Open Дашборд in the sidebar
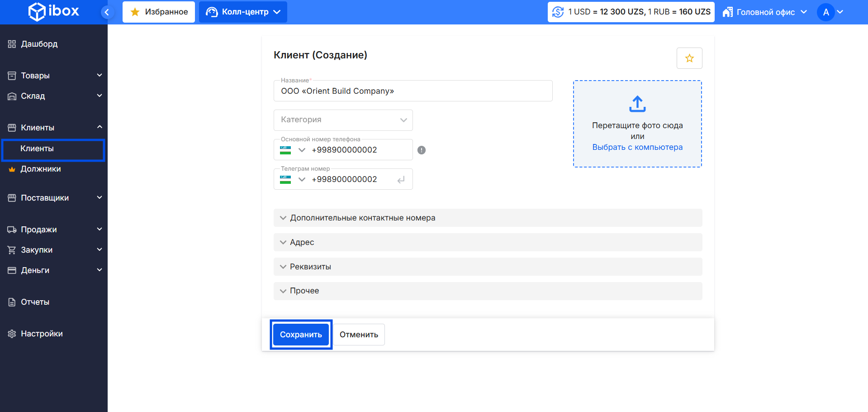 tap(39, 44)
